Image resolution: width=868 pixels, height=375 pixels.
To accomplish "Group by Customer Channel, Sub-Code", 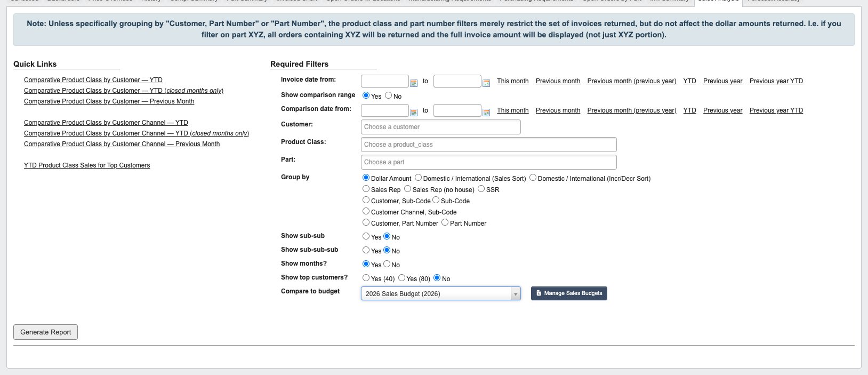I will 366,211.
